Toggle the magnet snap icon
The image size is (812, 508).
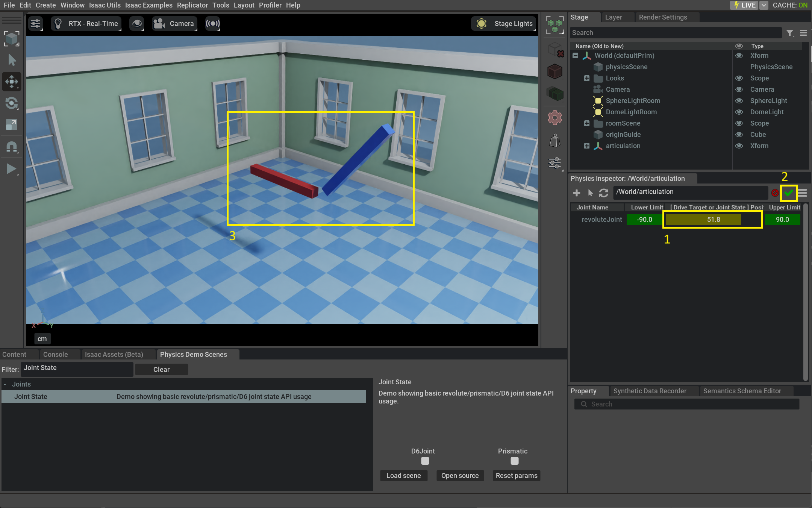(x=11, y=147)
